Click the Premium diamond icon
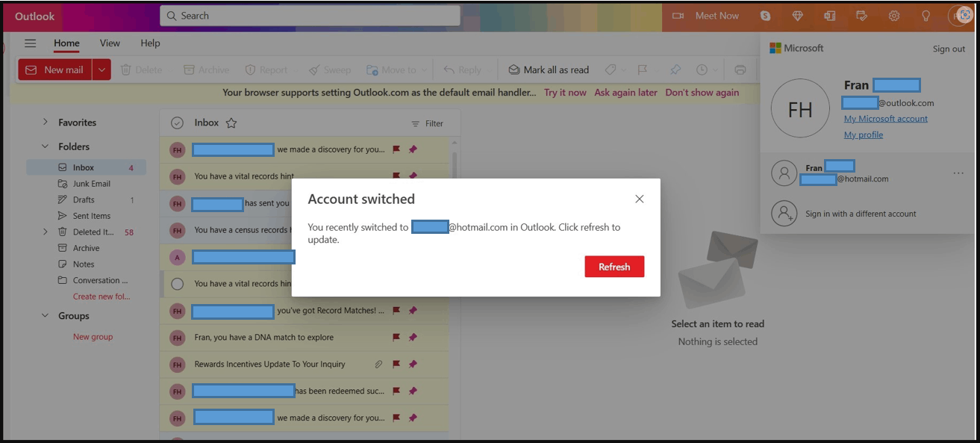 click(x=797, y=16)
